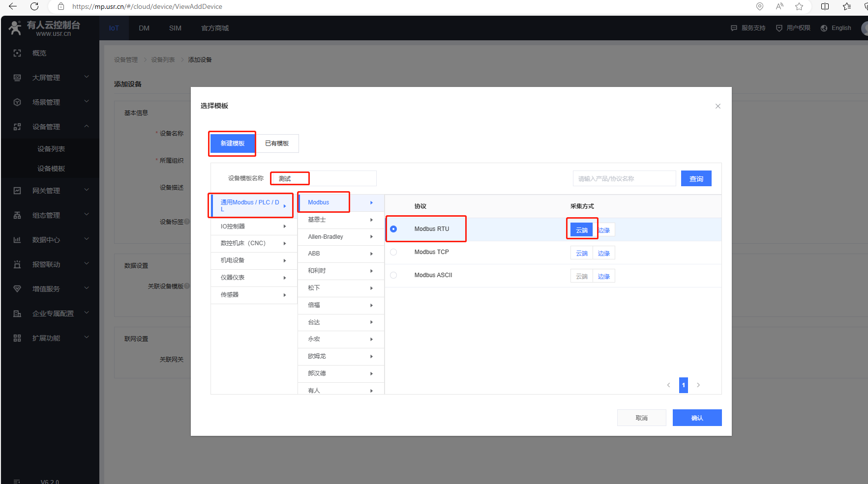The height and width of the screenshot is (484, 868).
Task: Open the SIM top navigation tab
Action: [175, 28]
